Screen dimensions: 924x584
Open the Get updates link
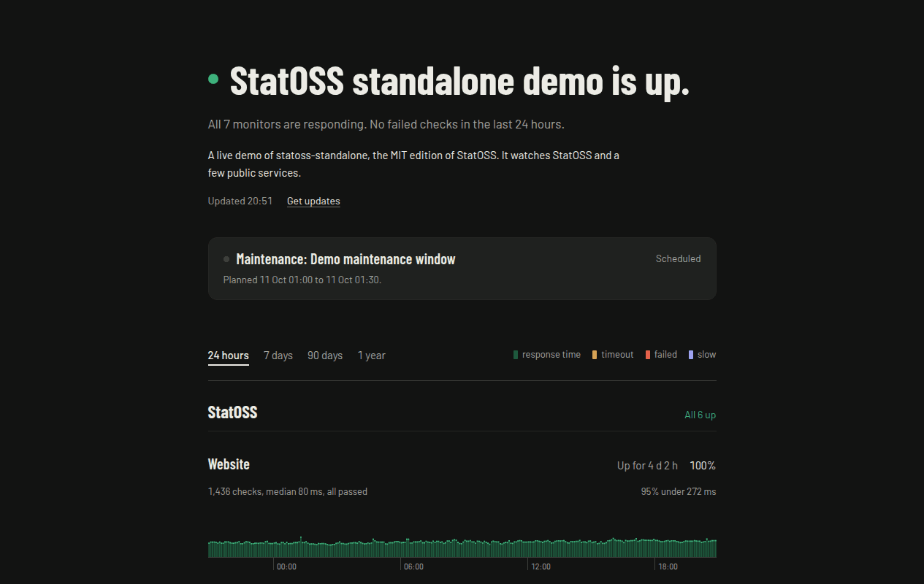(x=313, y=201)
